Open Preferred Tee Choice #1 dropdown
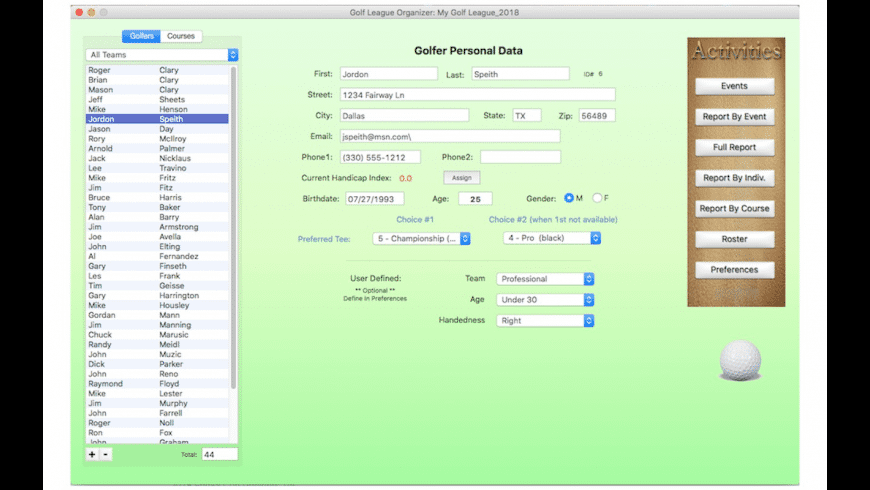Screen dimensions: 870x490 click(422, 239)
